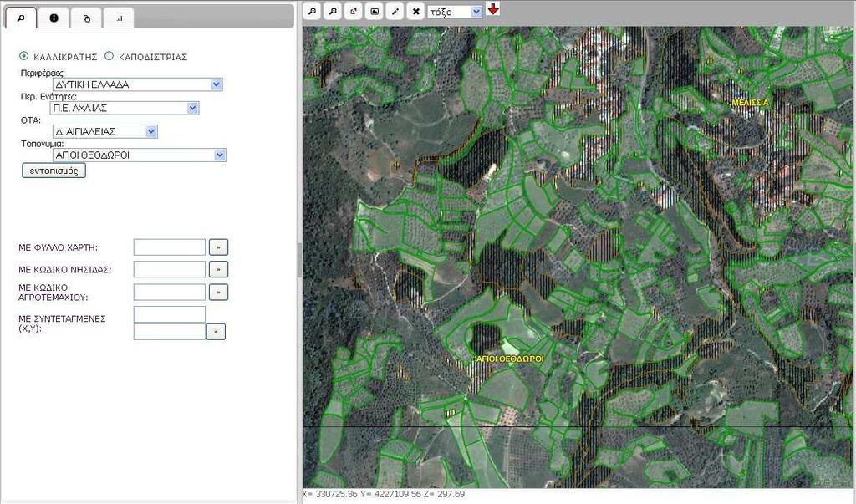Click the ΑΓΙΟΙ ΘΕΟΔΩΡΟΙ place label on map
Screen dimensions: 856x504
(x=510, y=359)
